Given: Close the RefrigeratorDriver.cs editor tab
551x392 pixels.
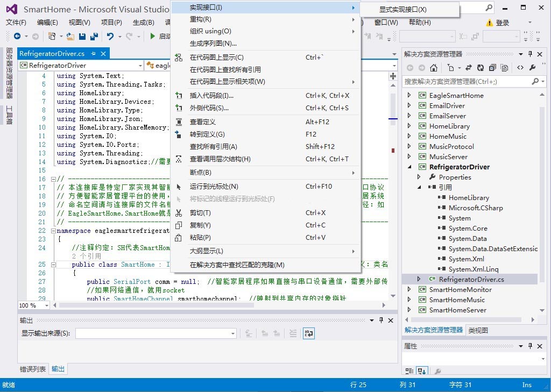Looking at the screenshot, I should [x=103, y=53].
